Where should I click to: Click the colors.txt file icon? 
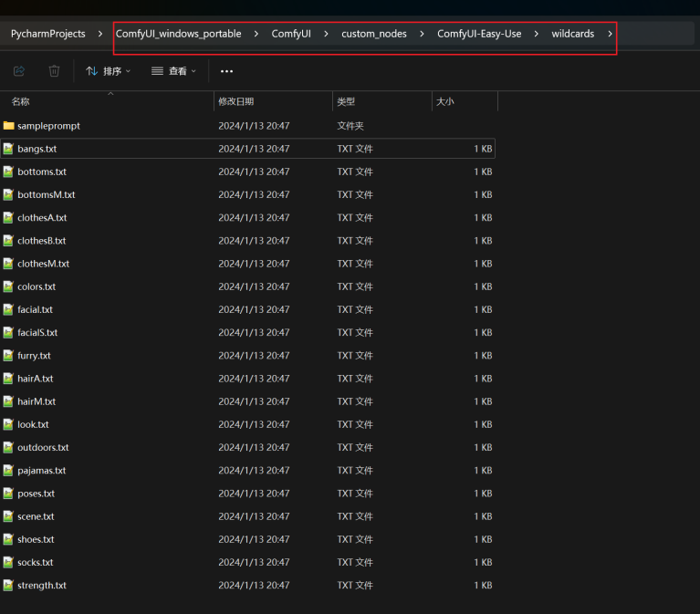click(x=9, y=286)
